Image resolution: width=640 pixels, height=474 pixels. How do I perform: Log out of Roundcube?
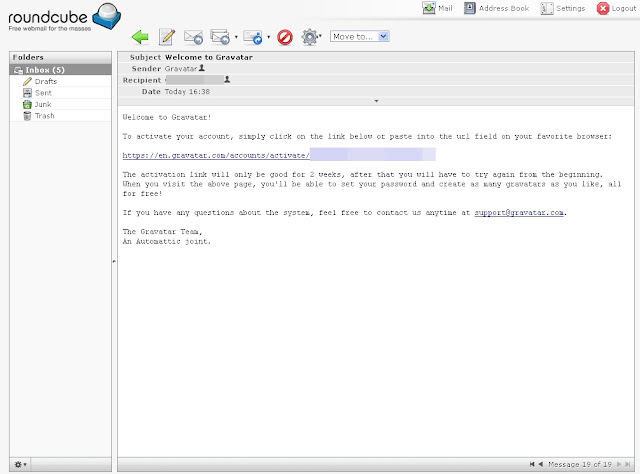(x=616, y=8)
